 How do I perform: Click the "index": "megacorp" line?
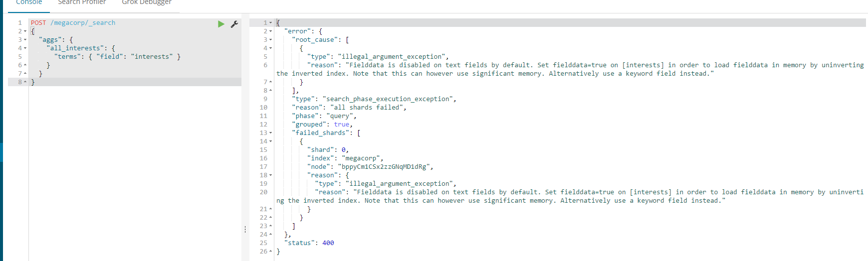345,158
